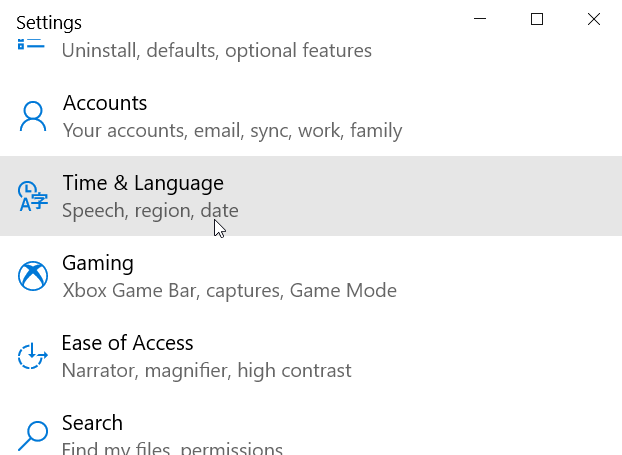This screenshot has height=455, width=622.
Task: Click the "Speech, region, date" description
Action: [150, 210]
